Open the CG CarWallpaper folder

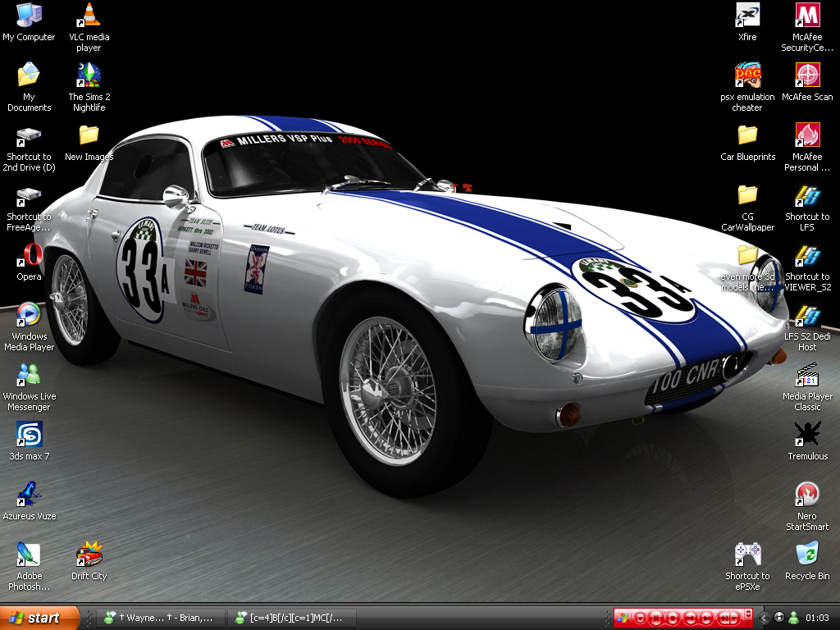747,208
